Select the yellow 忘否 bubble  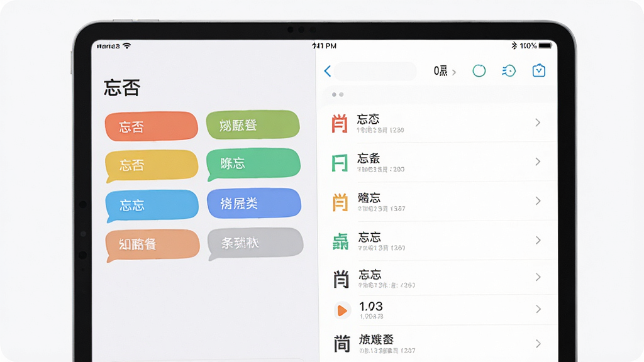pos(152,165)
